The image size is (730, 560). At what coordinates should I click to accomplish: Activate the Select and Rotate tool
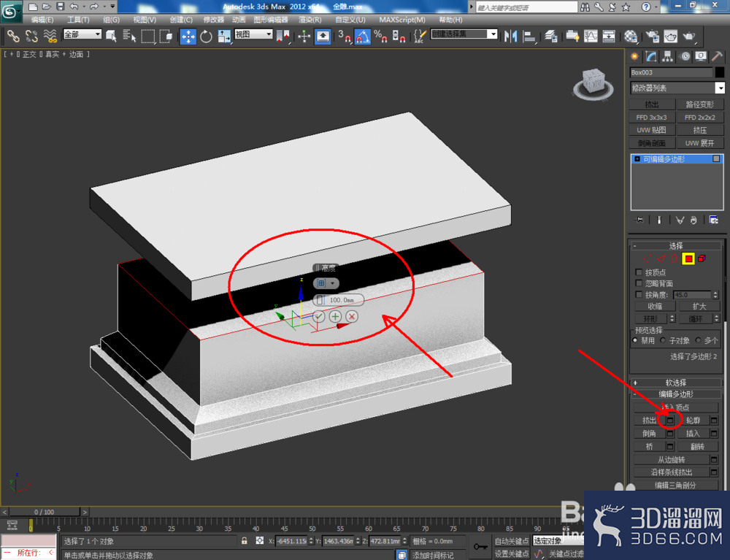[206, 36]
